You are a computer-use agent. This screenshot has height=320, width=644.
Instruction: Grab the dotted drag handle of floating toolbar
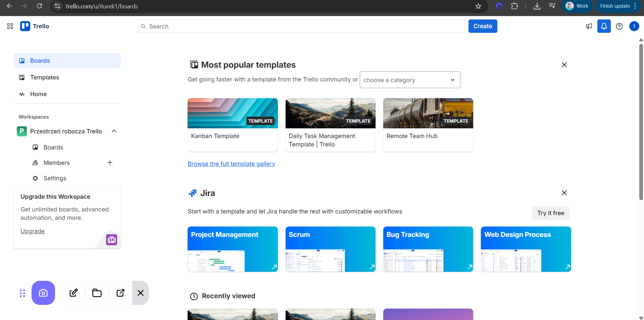[x=22, y=293]
